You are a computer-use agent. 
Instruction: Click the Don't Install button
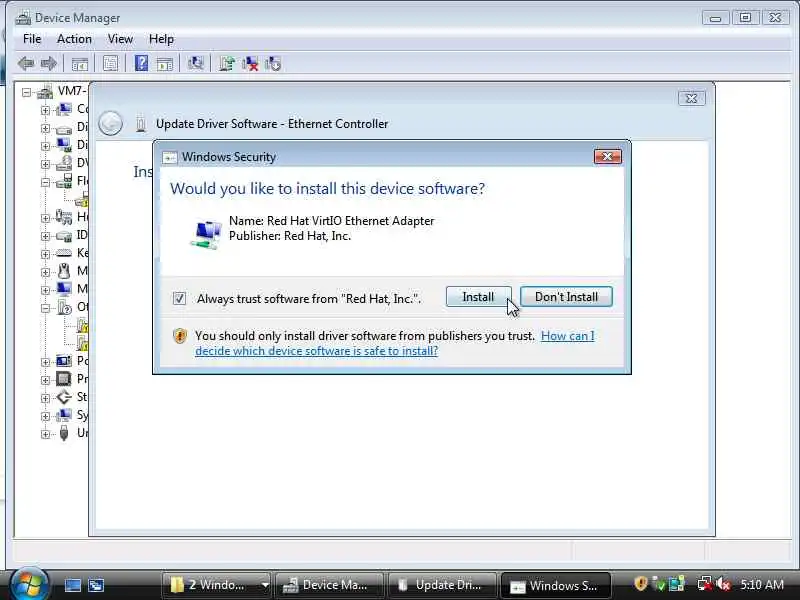click(566, 296)
